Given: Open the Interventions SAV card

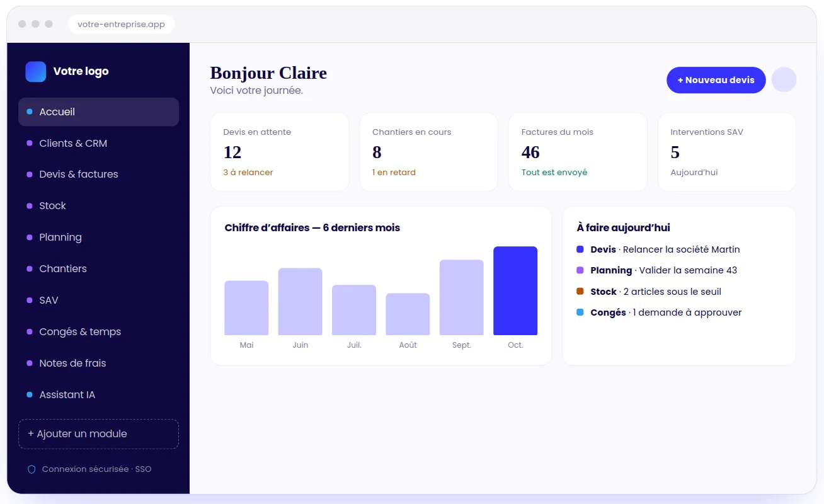Looking at the screenshot, I should pyautogui.click(x=727, y=152).
